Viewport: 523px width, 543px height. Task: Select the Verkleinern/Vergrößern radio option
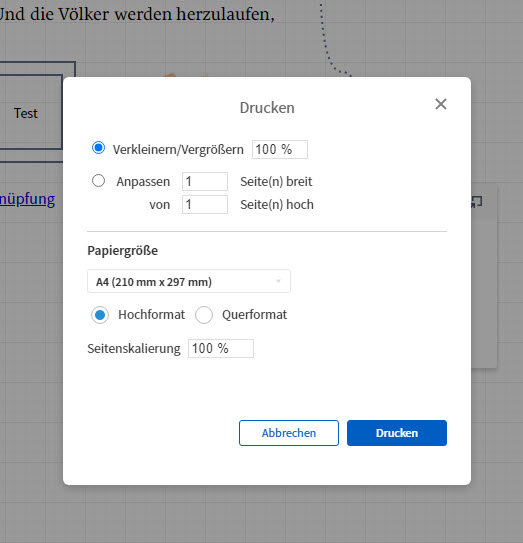click(98, 148)
